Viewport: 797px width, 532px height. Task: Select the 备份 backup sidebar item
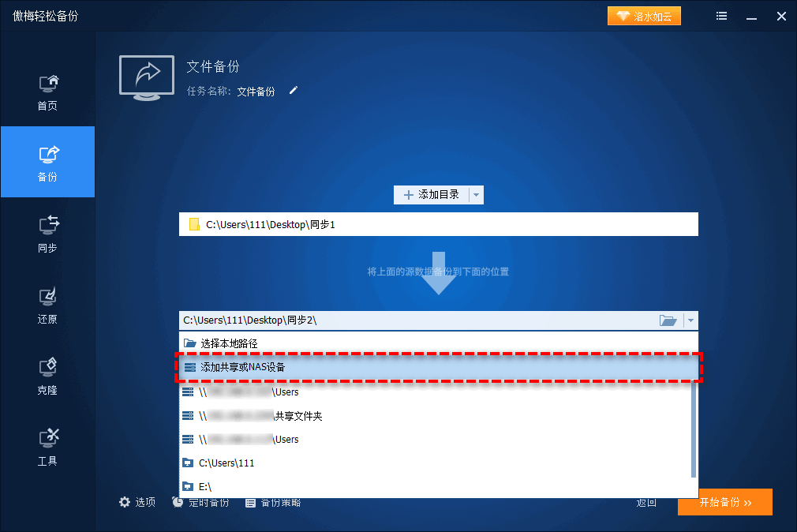[x=48, y=162]
